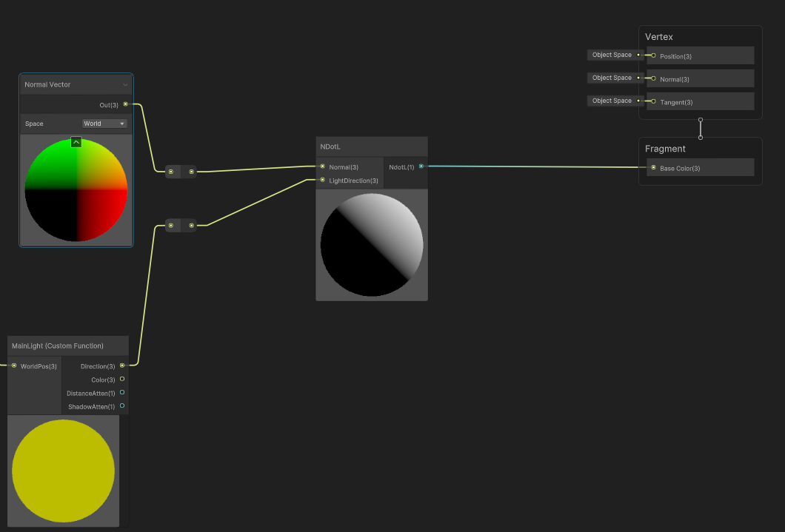Screen dimensions: 785x532
Task: Click the DistanceAtten(1) output port
Action: (122, 393)
